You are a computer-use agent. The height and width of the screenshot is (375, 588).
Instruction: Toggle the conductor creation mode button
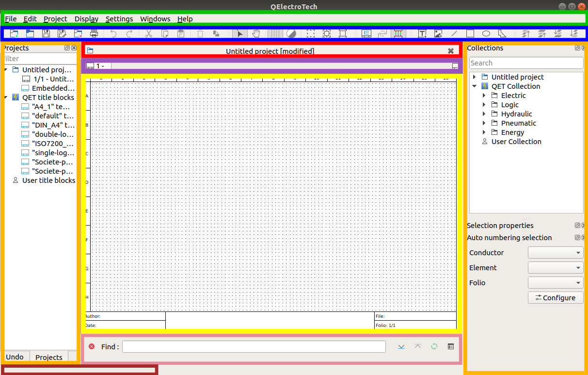(398, 33)
